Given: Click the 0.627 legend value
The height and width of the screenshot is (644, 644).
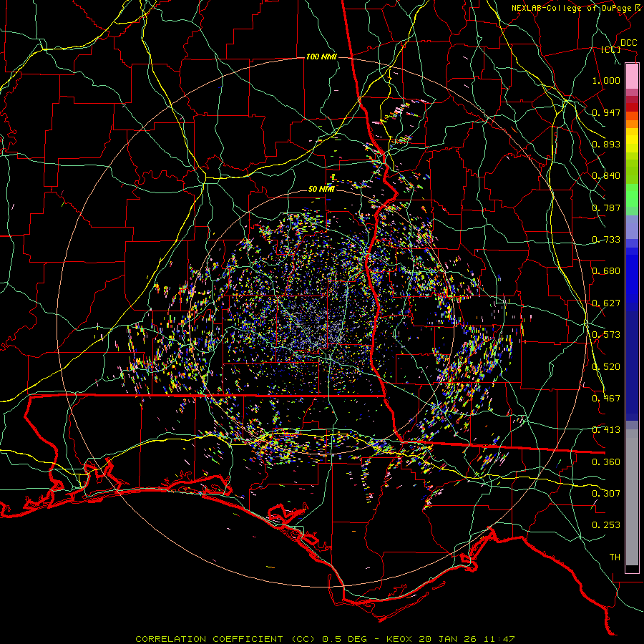Looking at the screenshot, I should (x=606, y=303).
